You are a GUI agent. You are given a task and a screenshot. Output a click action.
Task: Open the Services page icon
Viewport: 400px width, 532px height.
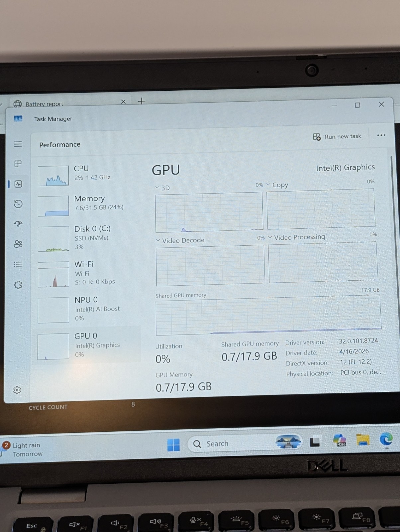coord(18,285)
